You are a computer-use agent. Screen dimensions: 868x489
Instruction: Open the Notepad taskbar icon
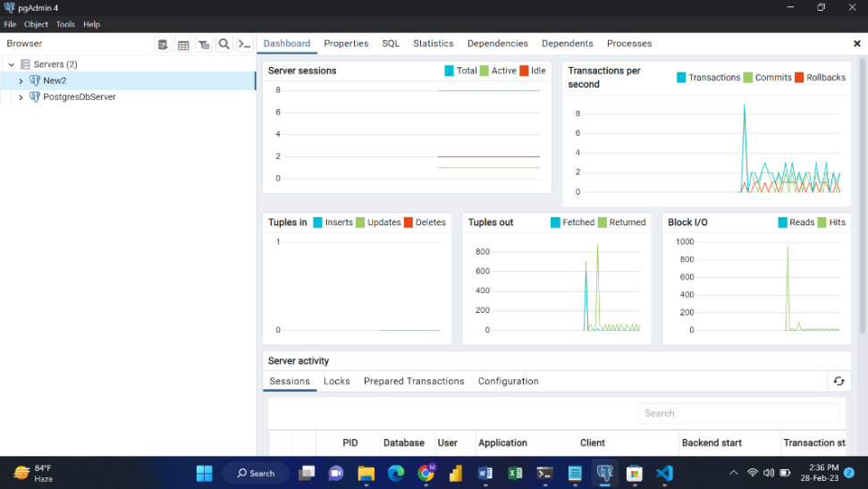coord(575,473)
